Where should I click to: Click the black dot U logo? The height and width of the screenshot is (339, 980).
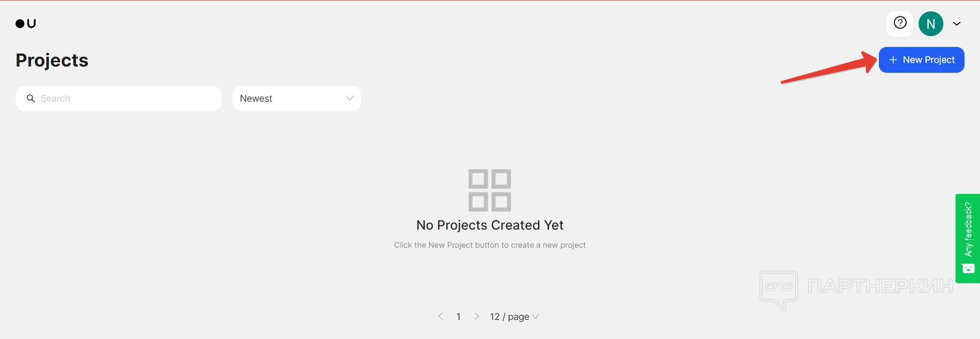point(26,23)
